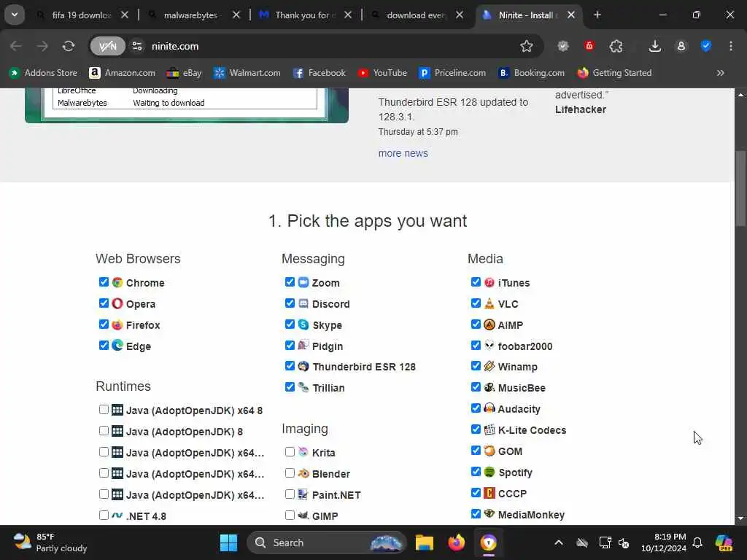
Task: Check the Paint.NET checkbox
Action: [x=290, y=494]
